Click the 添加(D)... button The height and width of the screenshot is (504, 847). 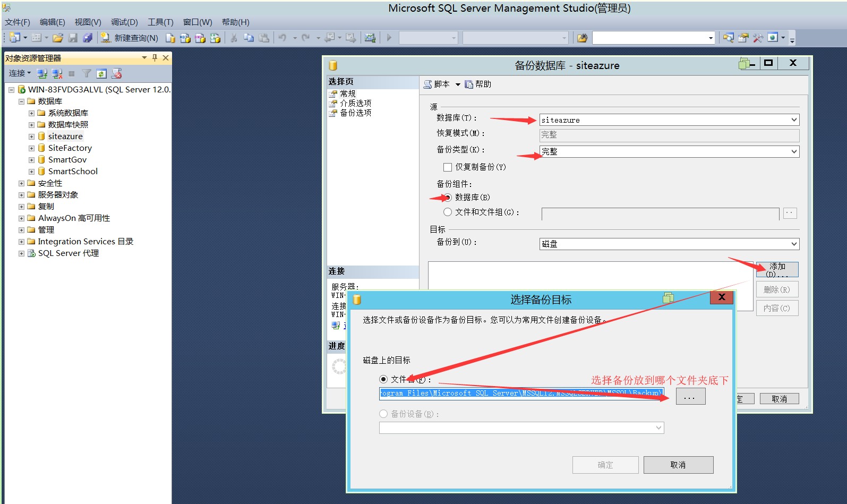tap(777, 270)
